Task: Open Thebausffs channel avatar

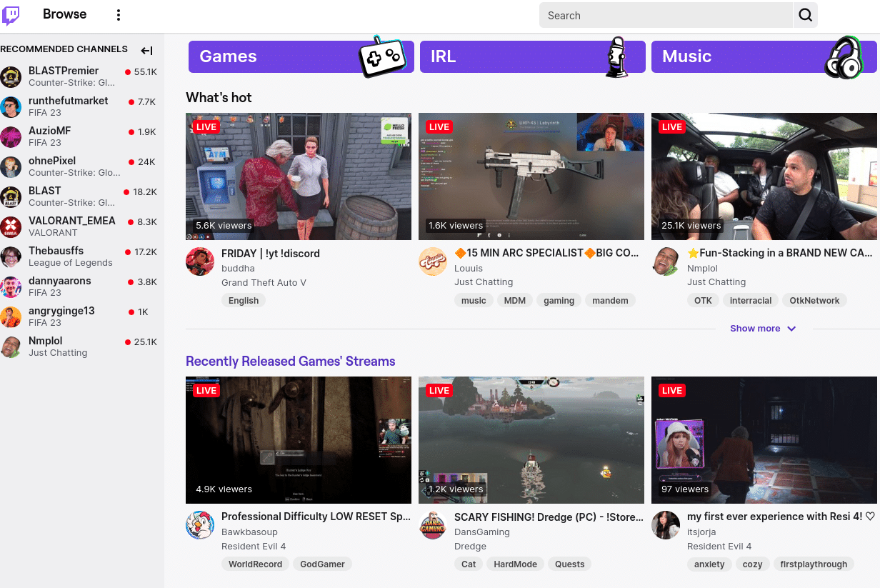Action: point(11,256)
